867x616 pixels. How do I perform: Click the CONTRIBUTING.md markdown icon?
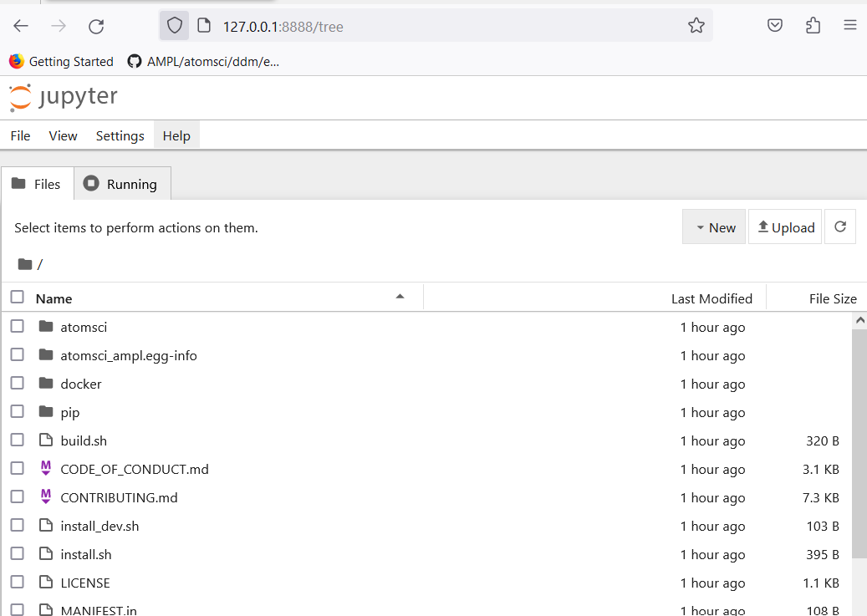[x=46, y=496]
